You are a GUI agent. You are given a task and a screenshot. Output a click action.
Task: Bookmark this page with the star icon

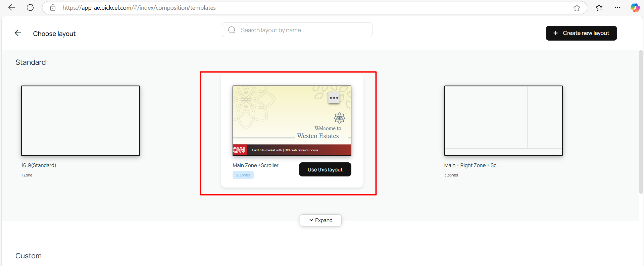[x=577, y=8]
